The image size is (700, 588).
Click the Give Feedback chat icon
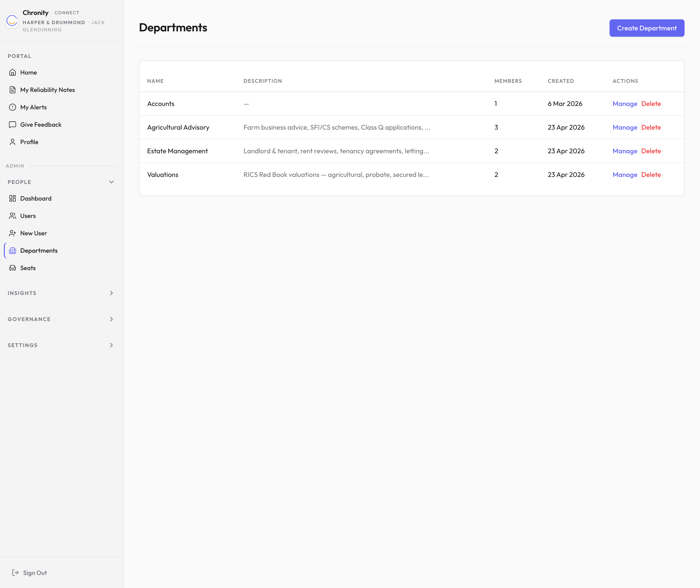[x=13, y=124]
